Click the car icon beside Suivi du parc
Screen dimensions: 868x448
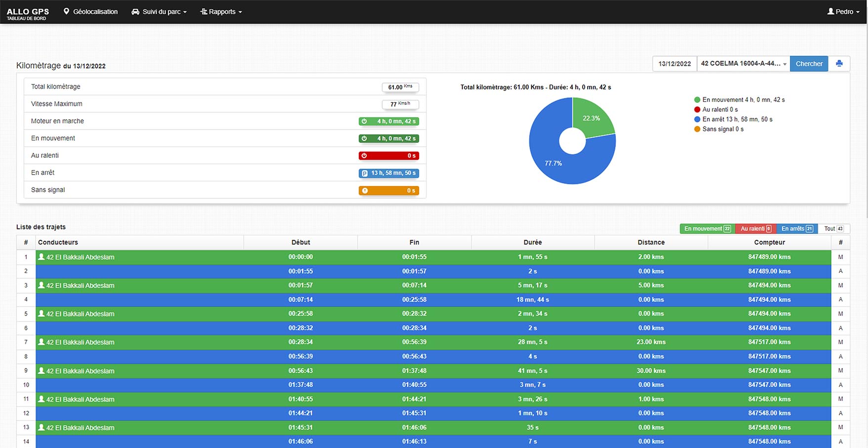coord(135,12)
